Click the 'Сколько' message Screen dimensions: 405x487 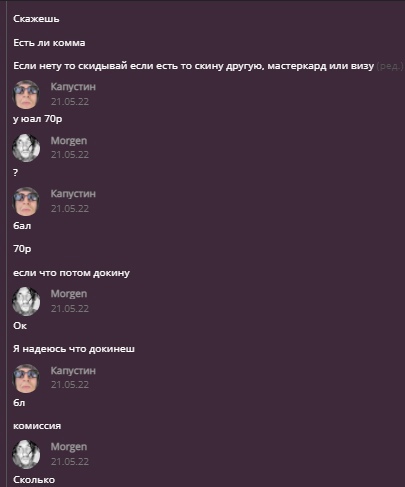34,480
